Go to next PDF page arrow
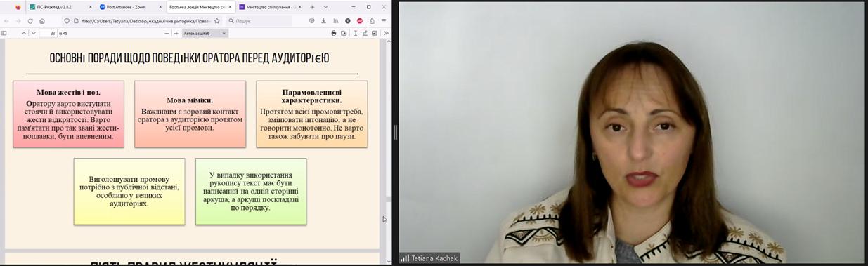868x266 pixels. [x=33, y=33]
